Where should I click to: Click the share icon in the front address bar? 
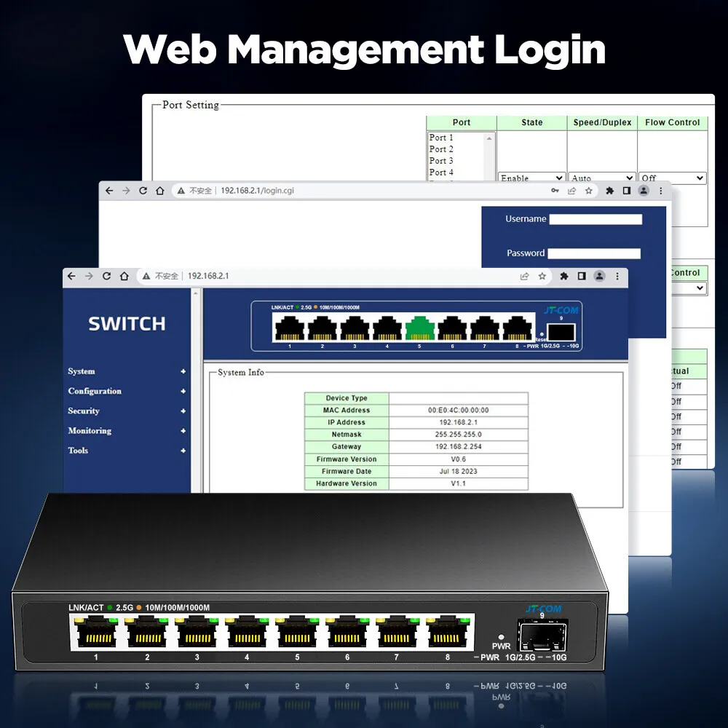pyautogui.click(x=525, y=276)
